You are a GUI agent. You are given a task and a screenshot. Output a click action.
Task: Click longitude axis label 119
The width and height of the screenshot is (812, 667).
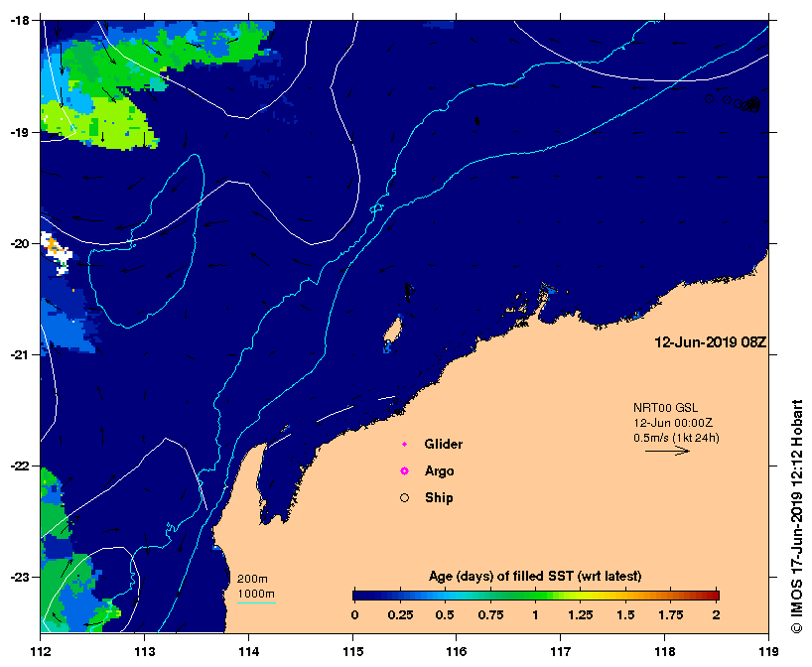click(768, 651)
